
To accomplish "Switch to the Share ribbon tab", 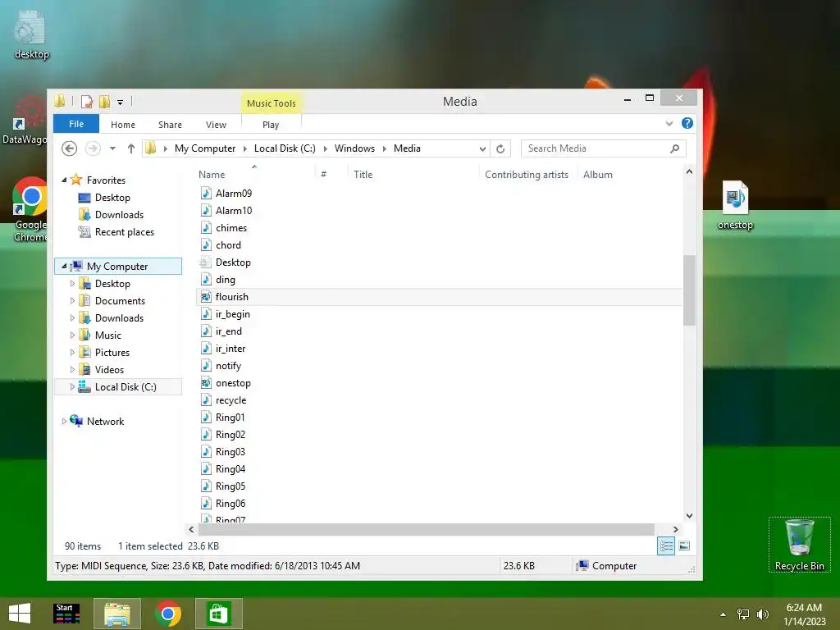I will (170, 125).
